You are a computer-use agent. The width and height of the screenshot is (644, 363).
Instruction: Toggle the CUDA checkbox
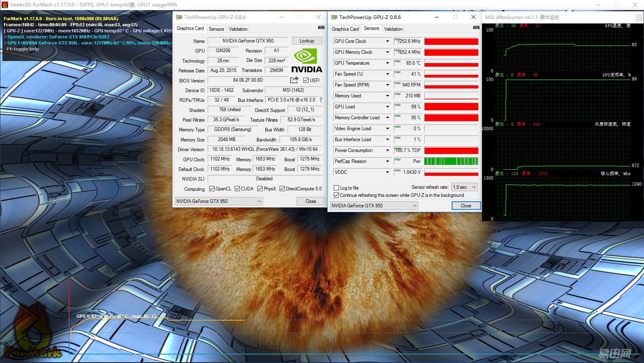pyautogui.click(x=238, y=189)
